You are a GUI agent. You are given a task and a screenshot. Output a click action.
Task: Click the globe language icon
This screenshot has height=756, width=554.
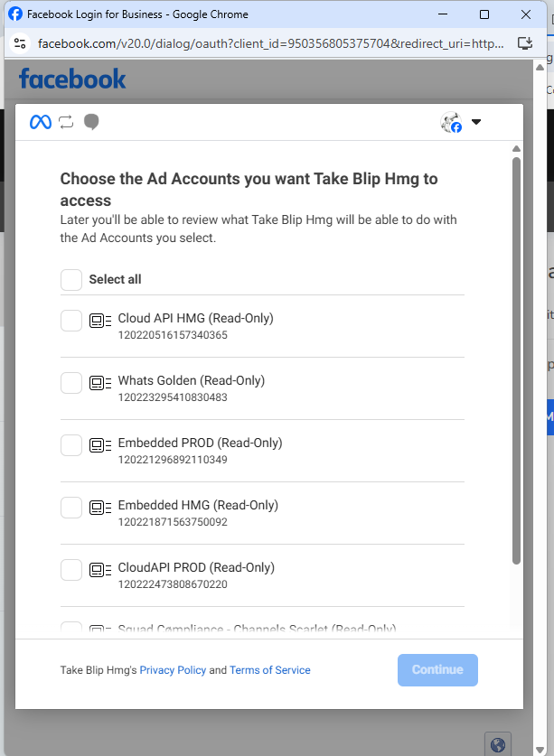498,745
